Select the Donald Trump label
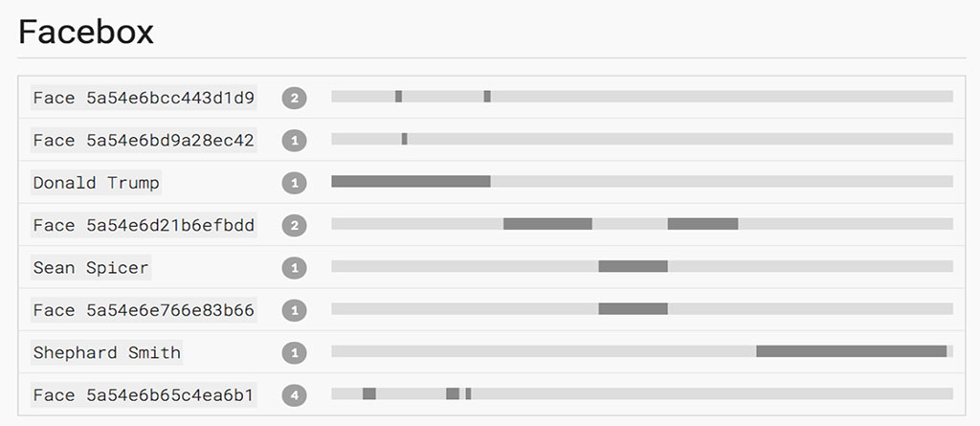Viewport: 980px width, 426px height. pyautogui.click(x=97, y=183)
